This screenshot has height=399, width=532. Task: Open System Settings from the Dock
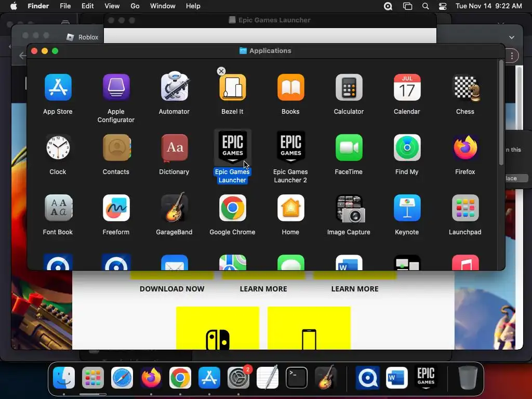coord(238,378)
